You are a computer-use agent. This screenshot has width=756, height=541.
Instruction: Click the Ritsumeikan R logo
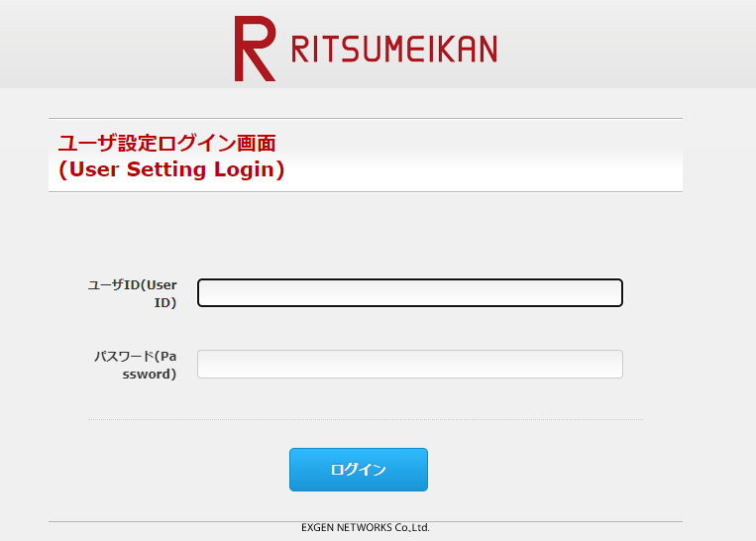pos(255,49)
